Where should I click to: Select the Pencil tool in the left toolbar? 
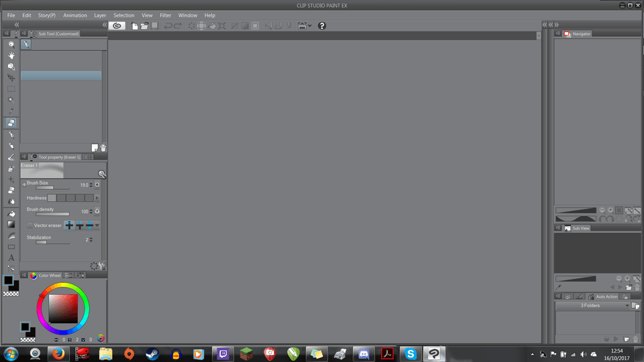11,145
